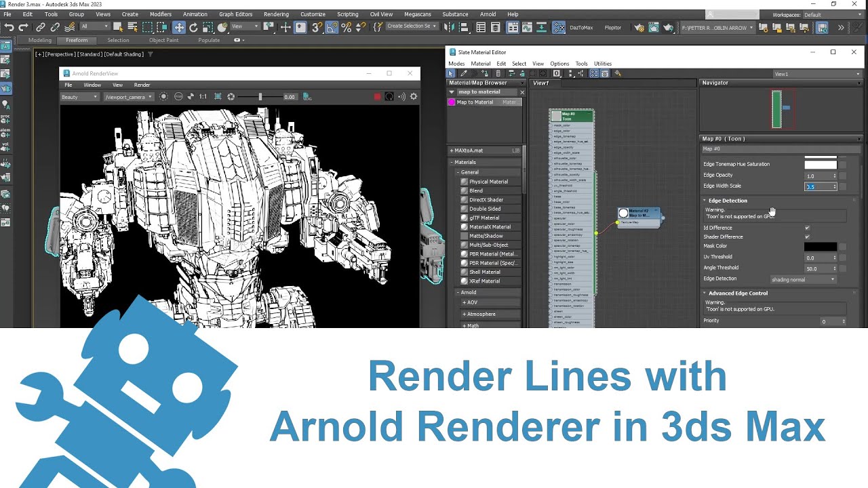This screenshot has width=868, height=488.
Task: Uncheck Id Difference checkbox
Action: click(x=807, y=228)
